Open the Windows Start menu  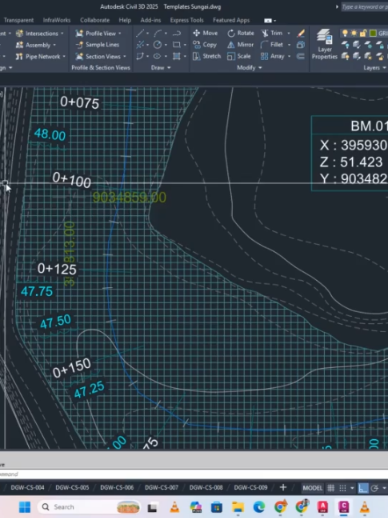coord(25,507)
